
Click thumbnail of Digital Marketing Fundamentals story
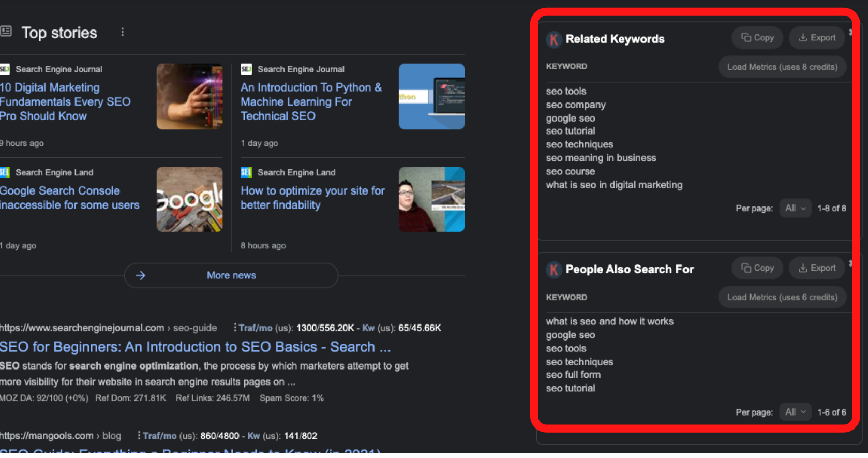click(190, 97)
